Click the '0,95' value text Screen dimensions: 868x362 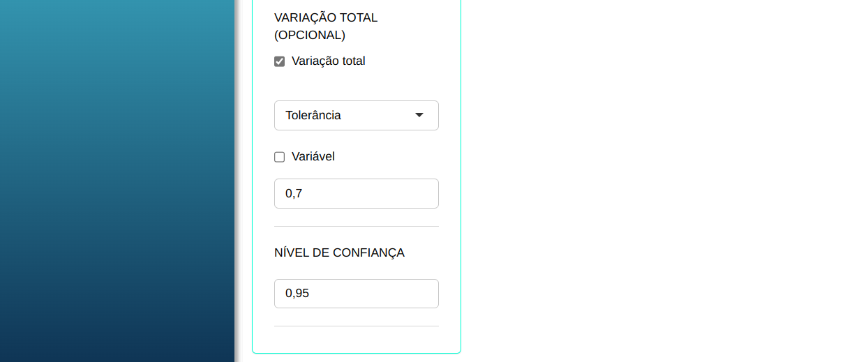tap(297, 294)
